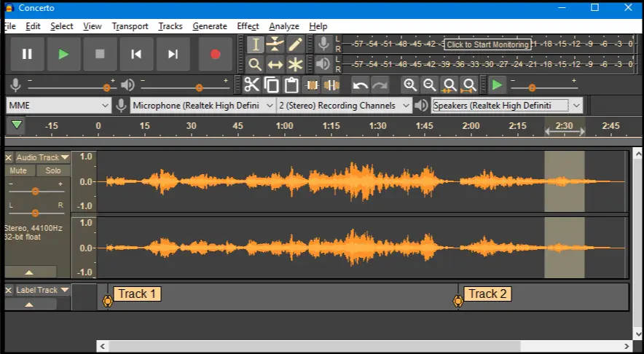Close the Label Track with X

[8, 291]
